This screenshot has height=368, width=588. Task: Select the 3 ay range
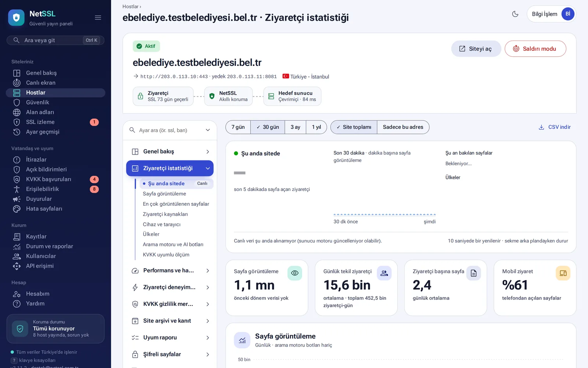click(295, 127)
